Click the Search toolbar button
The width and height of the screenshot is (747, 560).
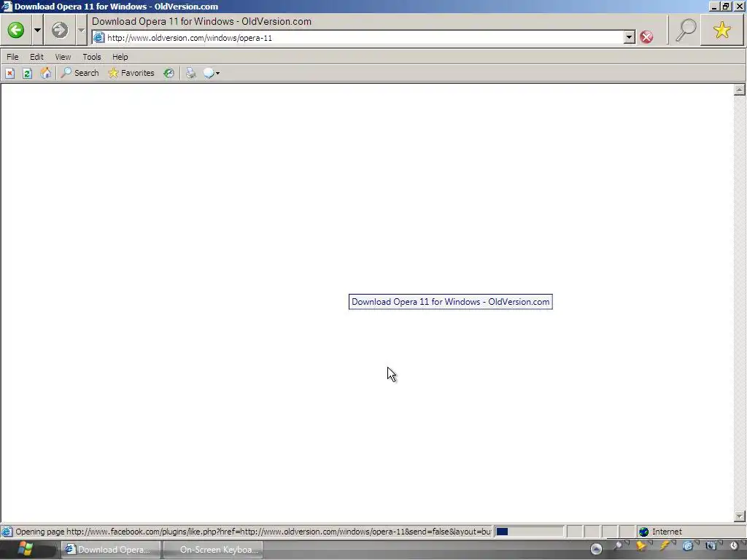click(x=80, y=73)
